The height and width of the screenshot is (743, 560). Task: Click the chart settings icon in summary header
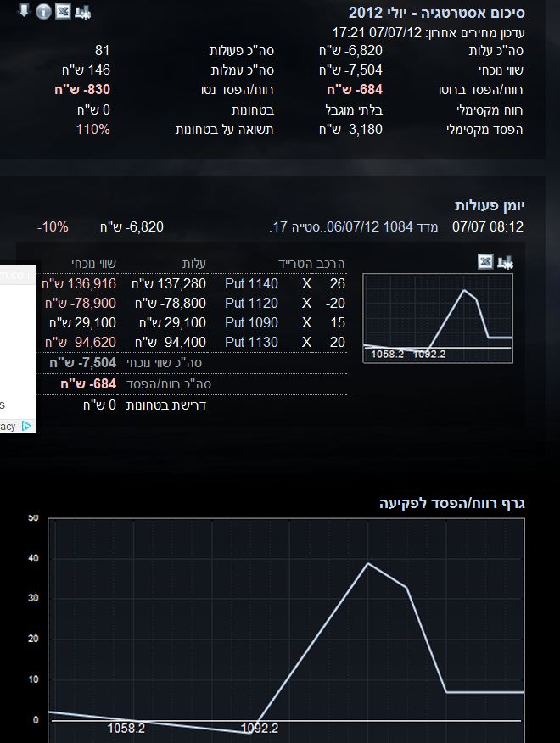click(81, 13)
